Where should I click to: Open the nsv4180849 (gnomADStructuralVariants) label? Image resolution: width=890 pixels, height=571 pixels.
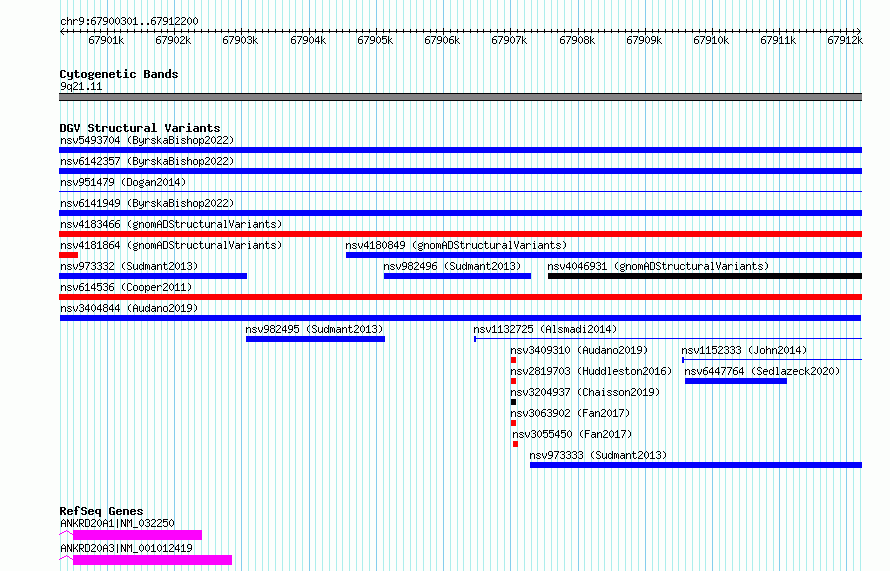click(x=456, y=245)
